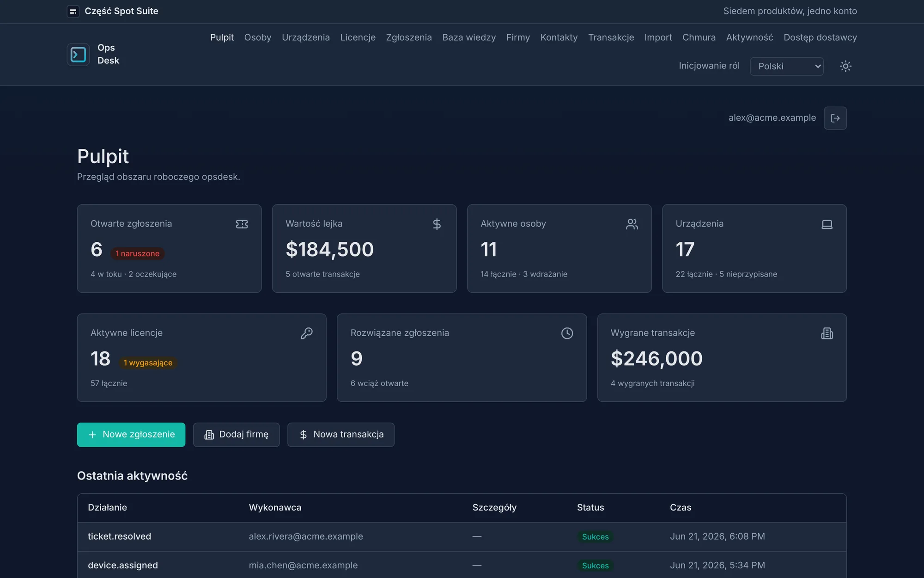The height and width of the screenshot is (578, 924).
Task: Click the clock icon on Rozwiązane zgłoszenia card
Action: pos(567,333)
